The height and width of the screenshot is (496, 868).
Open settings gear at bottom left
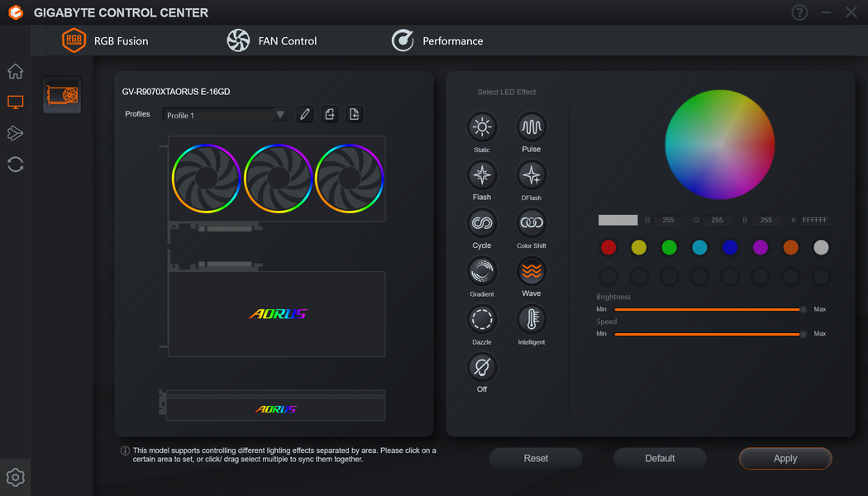click(x=15, y=477)
